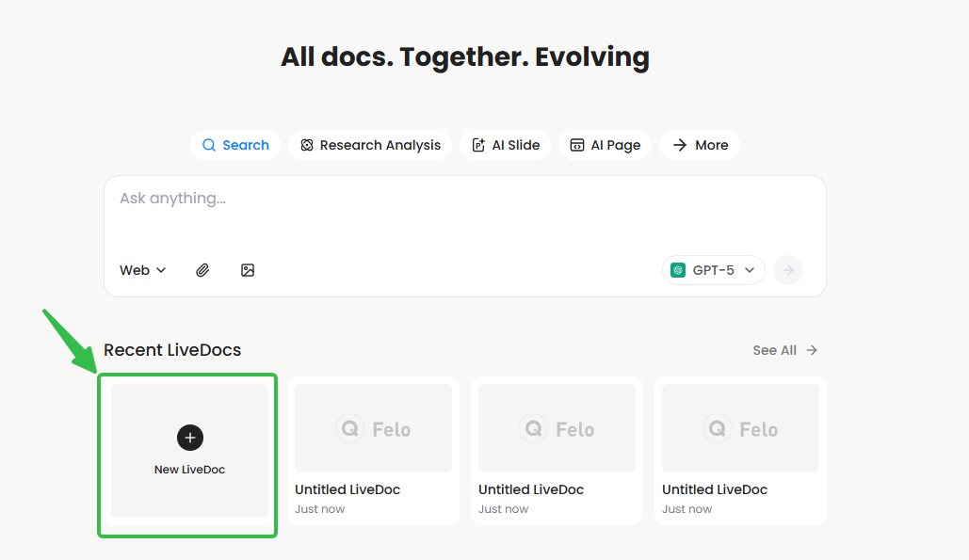Open the middle Untitled LiveDoc thumbnail
This screenshot has height=560, width=969.
557,428
